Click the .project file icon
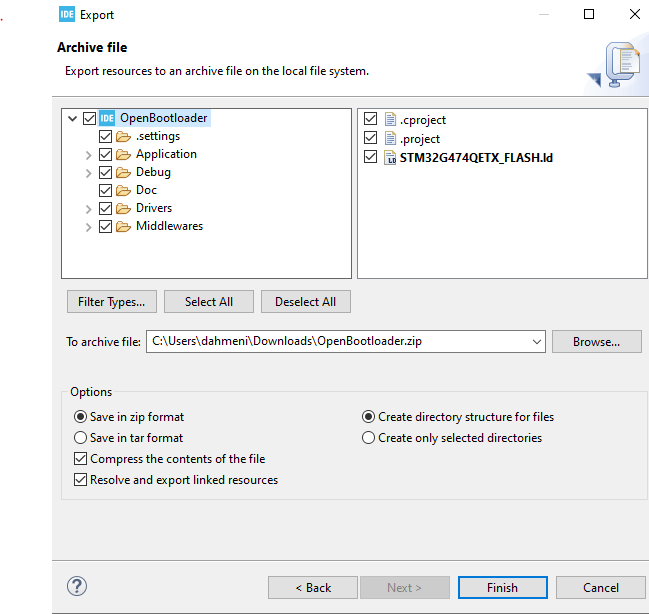Viewport: 649px width, 614px height. click(x=390, y=138)
